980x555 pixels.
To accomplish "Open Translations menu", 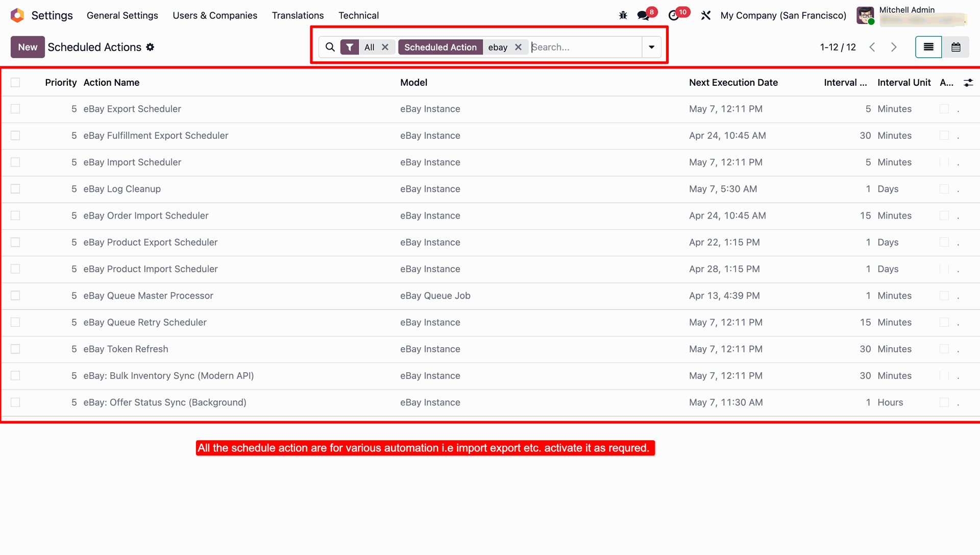I will pos(298,15).
